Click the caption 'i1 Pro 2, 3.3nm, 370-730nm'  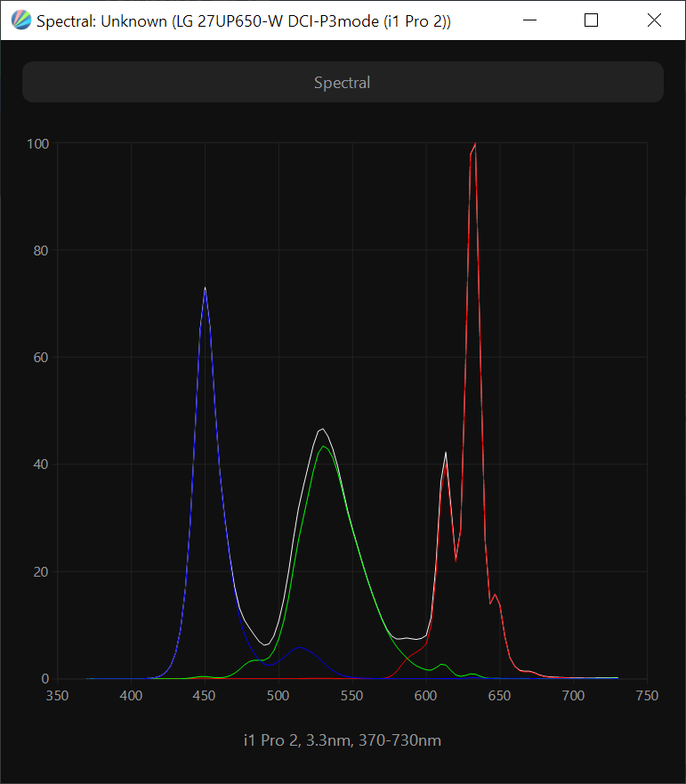343,740
